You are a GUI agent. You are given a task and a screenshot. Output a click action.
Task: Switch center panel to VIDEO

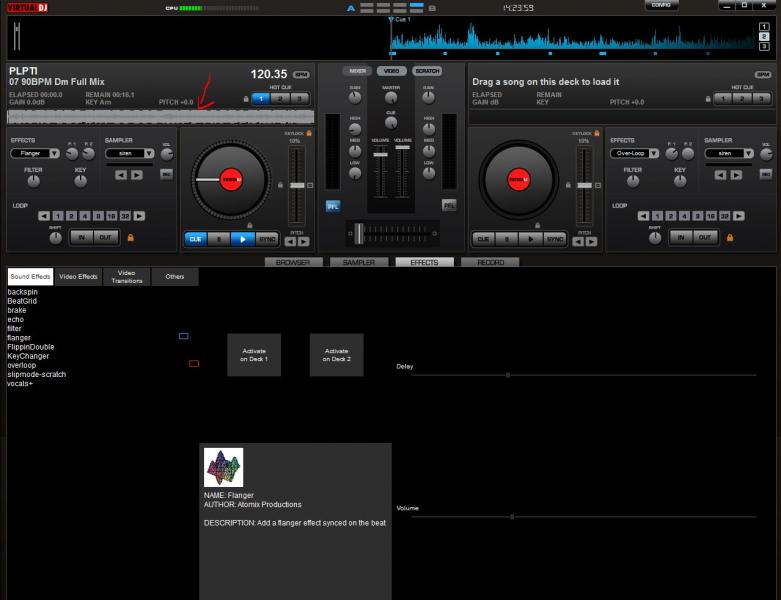[x=391, y=71]
